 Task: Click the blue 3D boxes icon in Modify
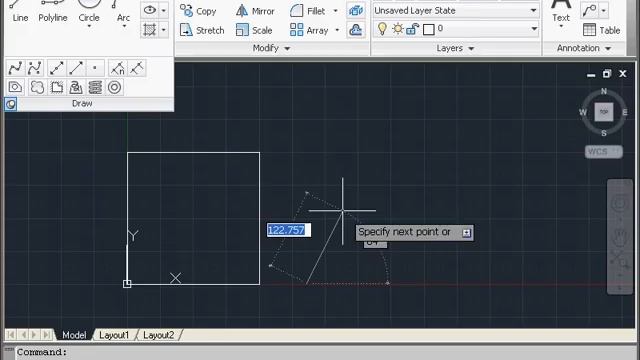coord(356,11)
